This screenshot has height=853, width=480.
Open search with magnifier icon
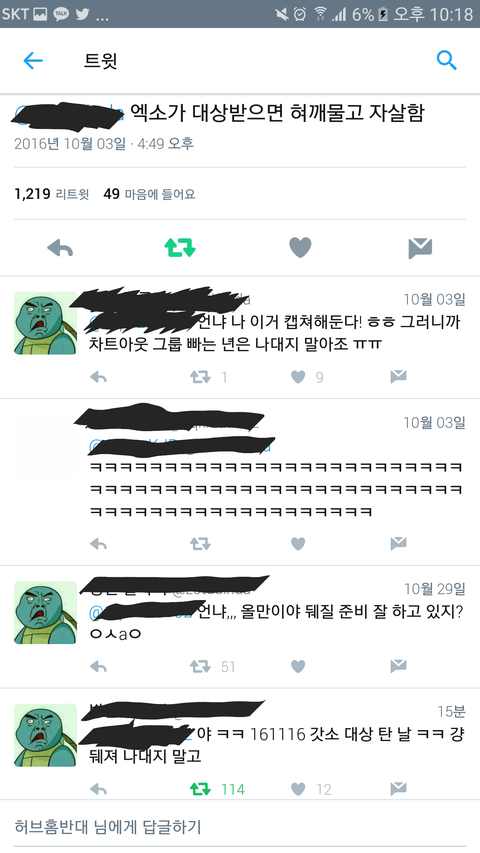pyautogui.click(x=446, y=60)
